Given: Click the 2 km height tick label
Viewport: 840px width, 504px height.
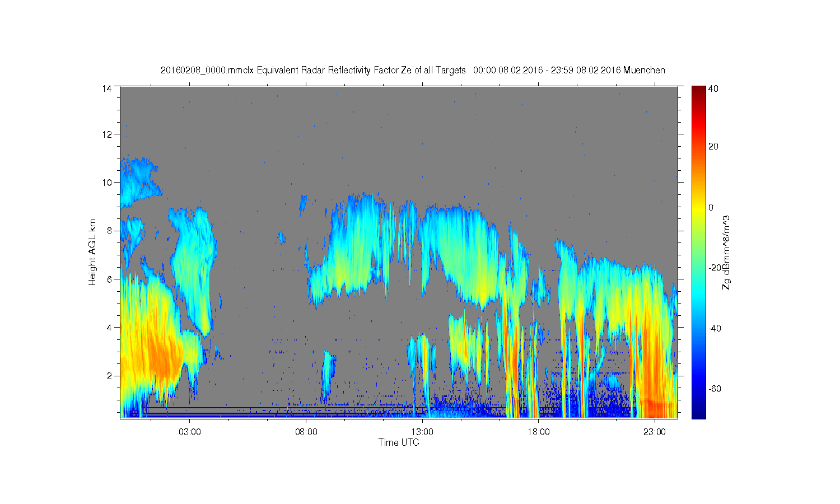Looking at the screenshot, I should [110, 376].
